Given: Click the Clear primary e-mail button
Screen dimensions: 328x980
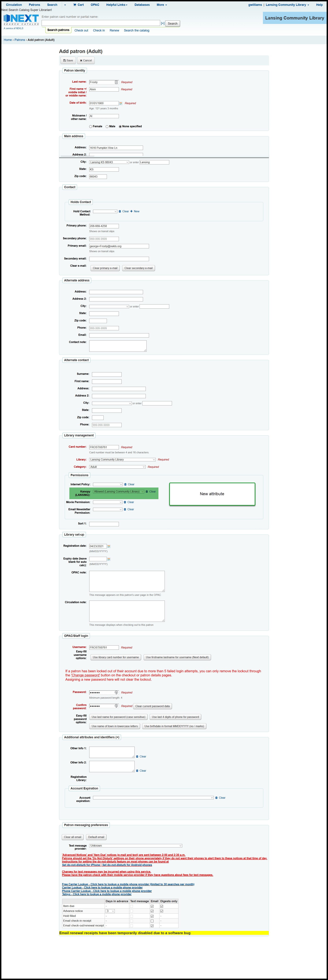Looking at the screenshot, I should coord(105,268).
